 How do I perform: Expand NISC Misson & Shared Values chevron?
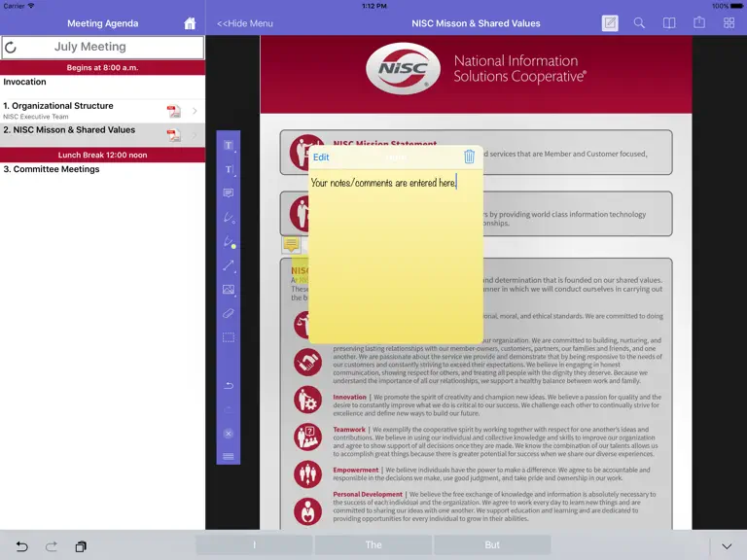195,135
